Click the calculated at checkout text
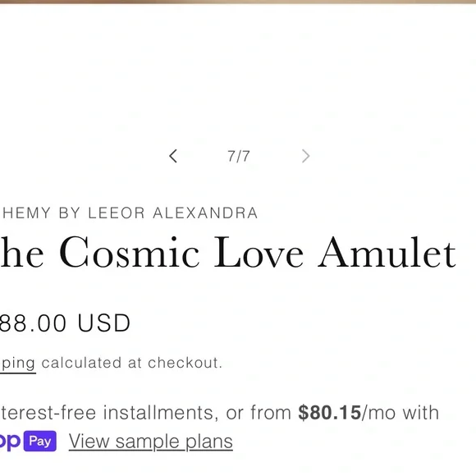476x476 pixels. [132, 363]
